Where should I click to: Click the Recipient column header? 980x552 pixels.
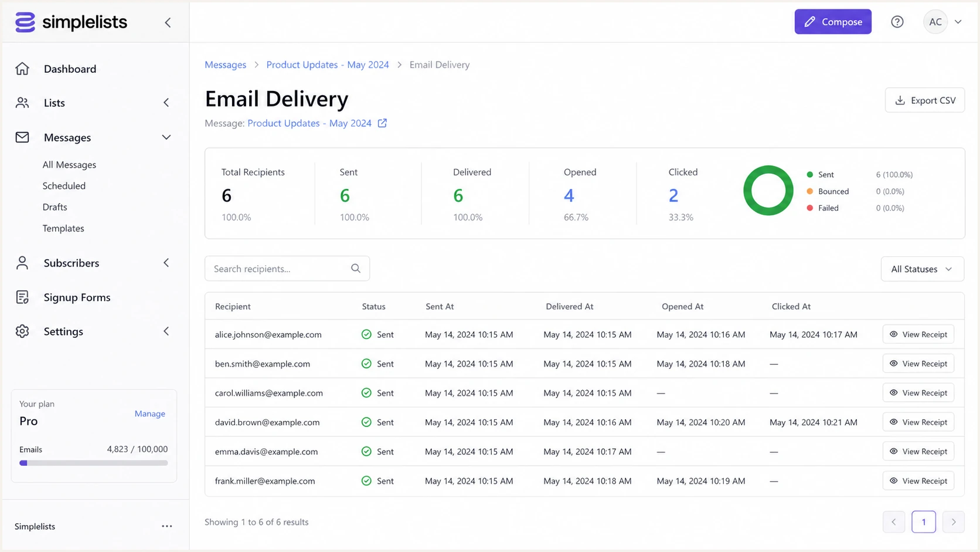click(x=233, y=306)
